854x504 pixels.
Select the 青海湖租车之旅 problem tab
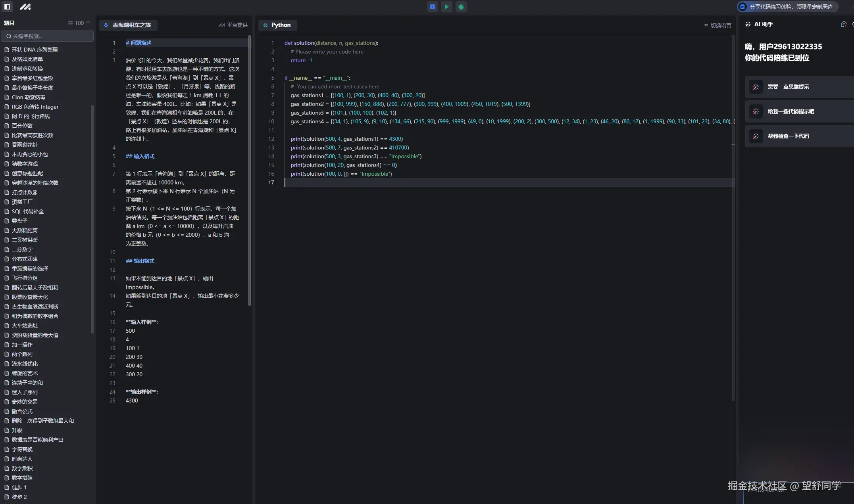[131, 25]
